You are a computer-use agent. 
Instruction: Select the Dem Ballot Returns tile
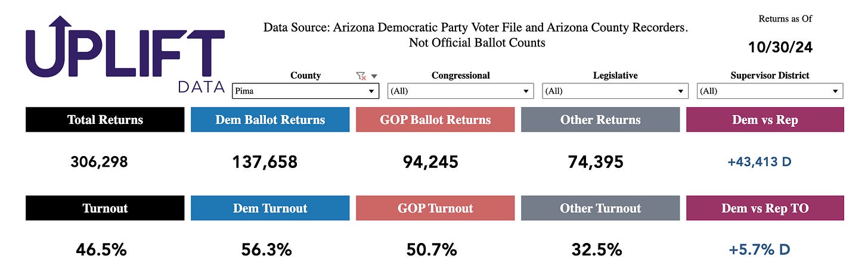(270, 120)
